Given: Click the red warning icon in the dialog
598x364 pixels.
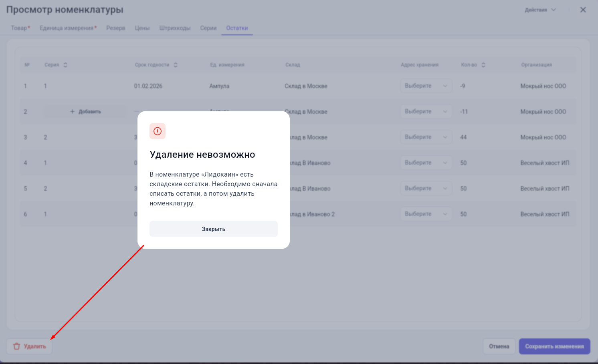Looking at the screenshot, I should pyautogui.click(x=158, y=131).
